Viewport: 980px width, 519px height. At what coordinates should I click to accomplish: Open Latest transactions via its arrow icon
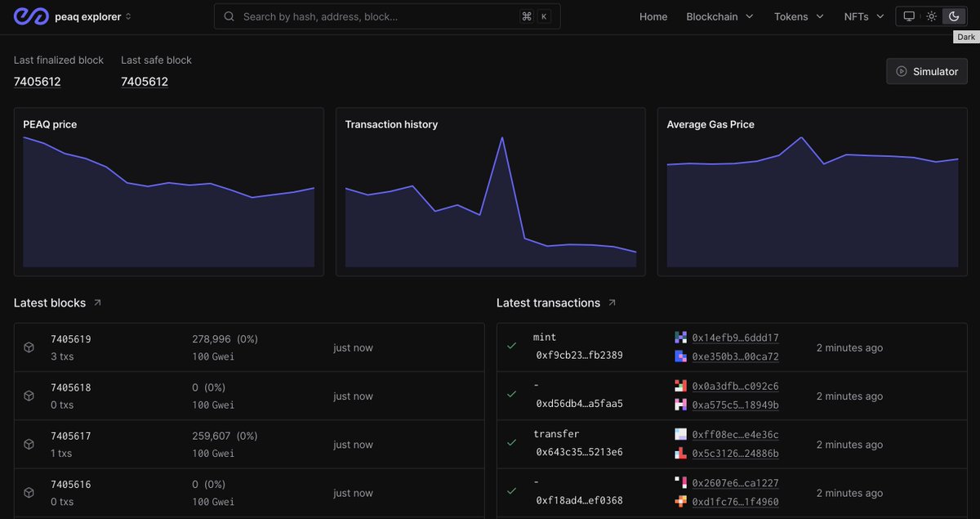click(610, 302)
